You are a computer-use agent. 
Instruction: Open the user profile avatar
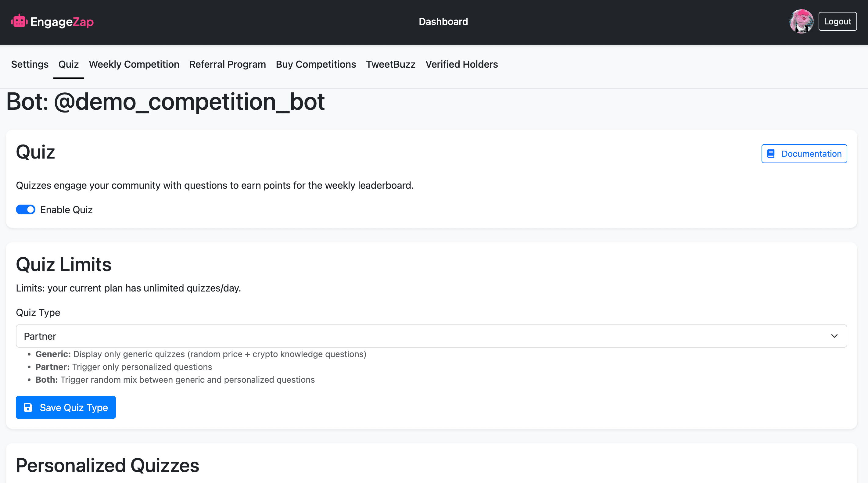coord(801,22)
